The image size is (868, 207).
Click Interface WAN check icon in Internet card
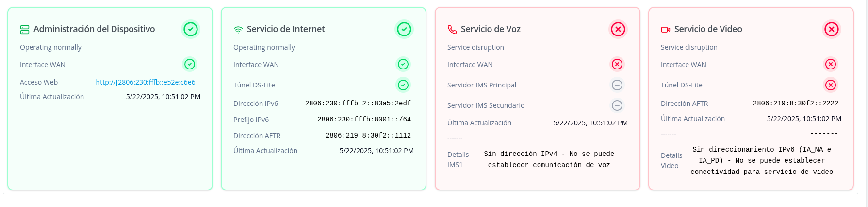pyautogui.click(x=403, y=64)
